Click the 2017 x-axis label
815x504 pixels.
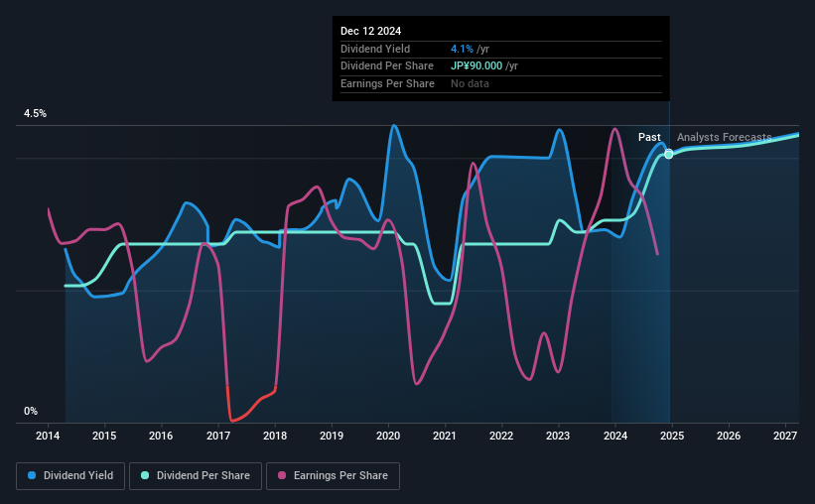coord(217,436)
